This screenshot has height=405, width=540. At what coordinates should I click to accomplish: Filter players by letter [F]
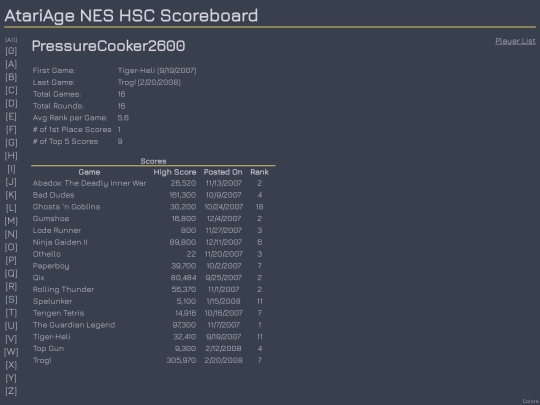pos(11,129)
